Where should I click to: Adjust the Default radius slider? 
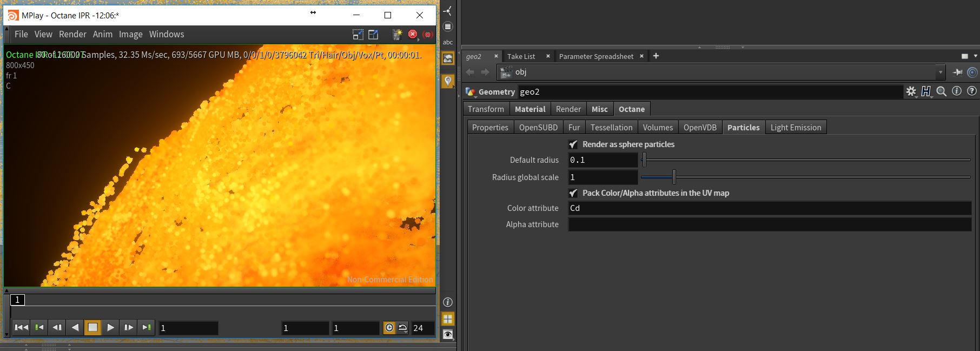[x=644, y=160]
